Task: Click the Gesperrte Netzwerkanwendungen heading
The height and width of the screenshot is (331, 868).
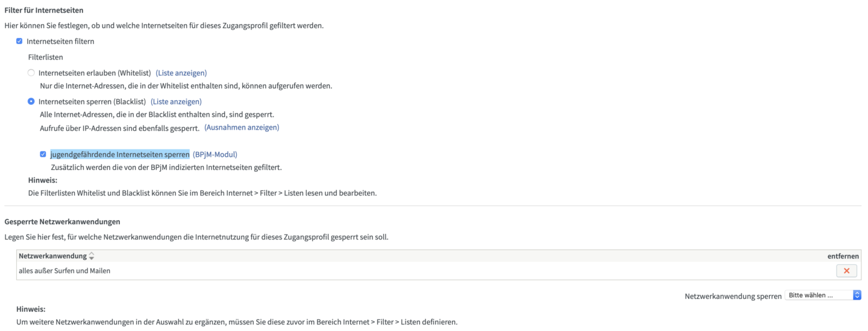Action: click(x=62, y=222)
